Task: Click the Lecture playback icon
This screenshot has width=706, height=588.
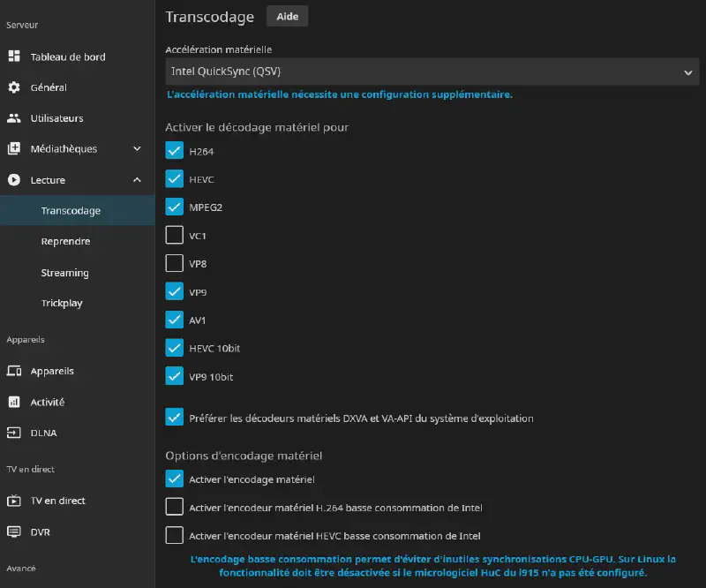Action: [13, 179]
